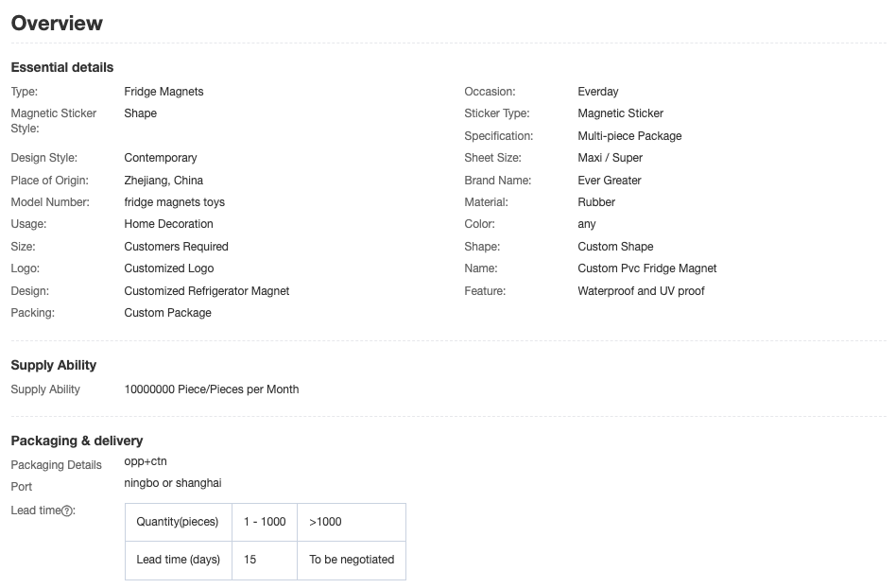895x588 pixels.
Task: Click '10000000 Piece/Pieces per Month' value
Action: pyautogui.click(x=212, y=389)
